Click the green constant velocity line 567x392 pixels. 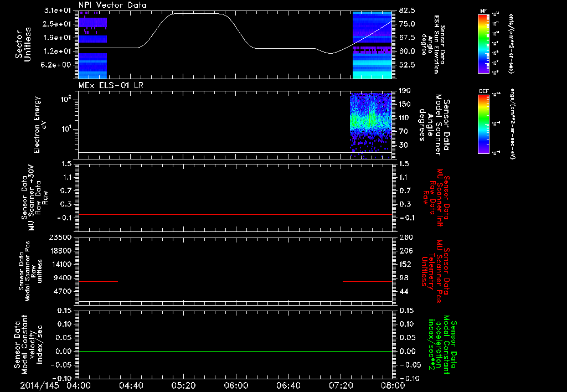235,351
